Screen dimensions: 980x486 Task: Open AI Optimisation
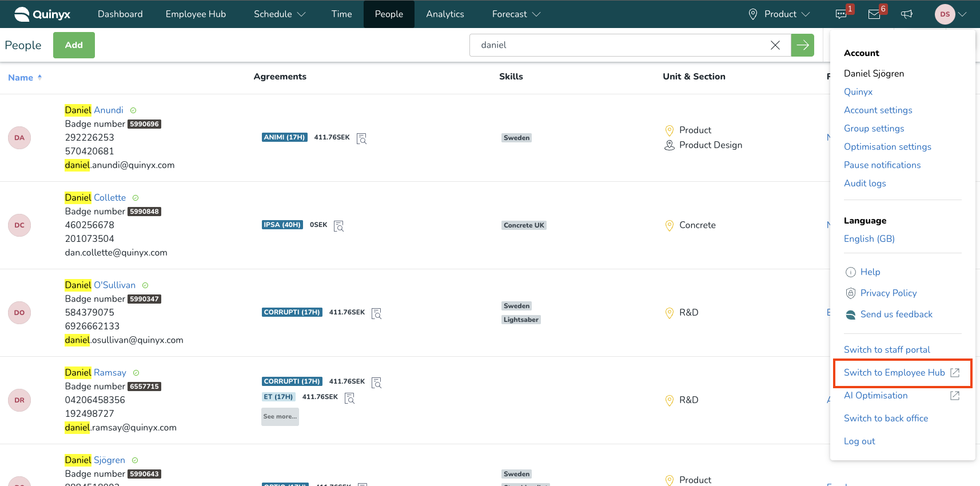pos(876,396)
